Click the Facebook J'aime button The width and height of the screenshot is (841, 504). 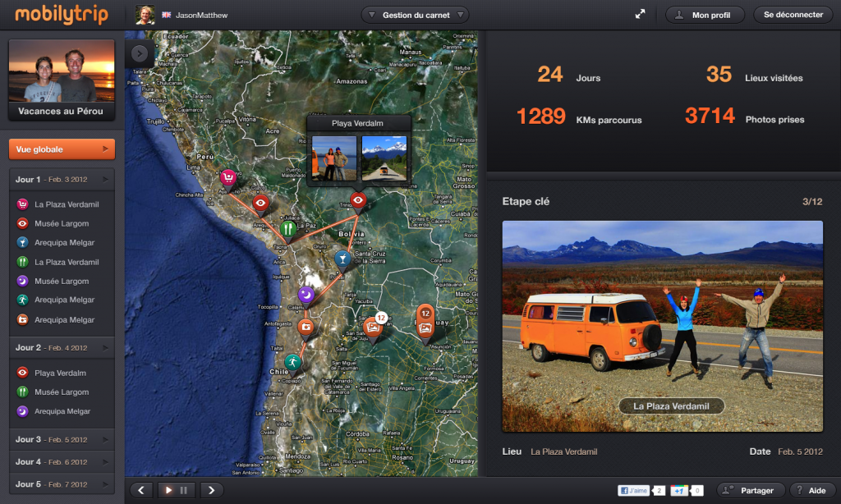coord(634,490)
